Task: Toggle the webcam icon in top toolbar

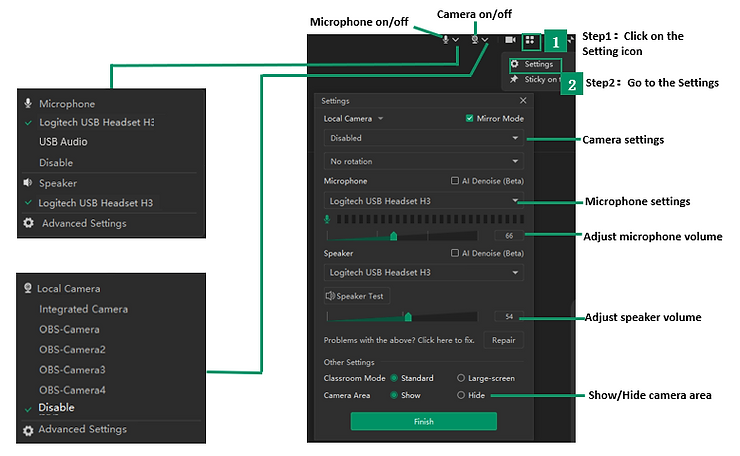Action: click(474, 39)
